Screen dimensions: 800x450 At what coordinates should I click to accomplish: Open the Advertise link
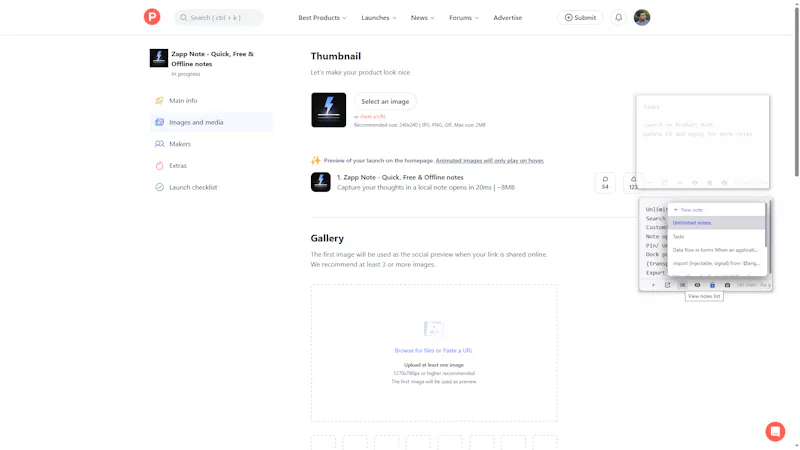pos(508,17)
